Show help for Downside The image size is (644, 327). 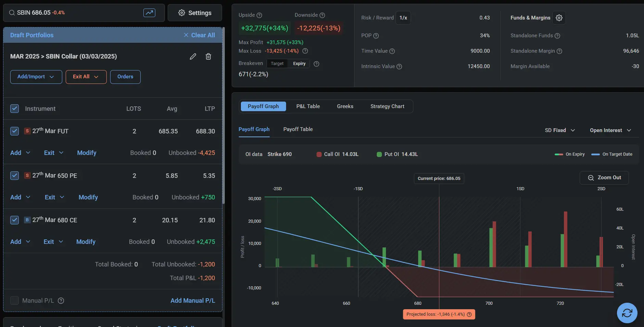[322, 15]
